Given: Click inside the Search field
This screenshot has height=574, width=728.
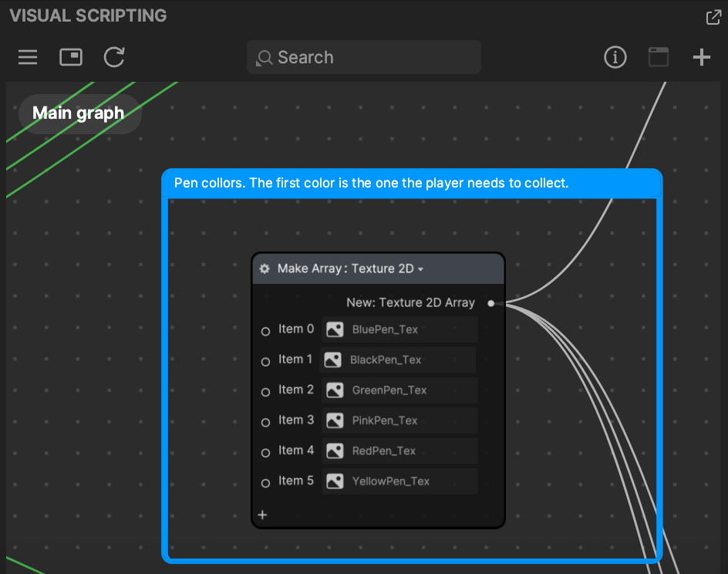Looking at the screenshot, I should (363, 57).
